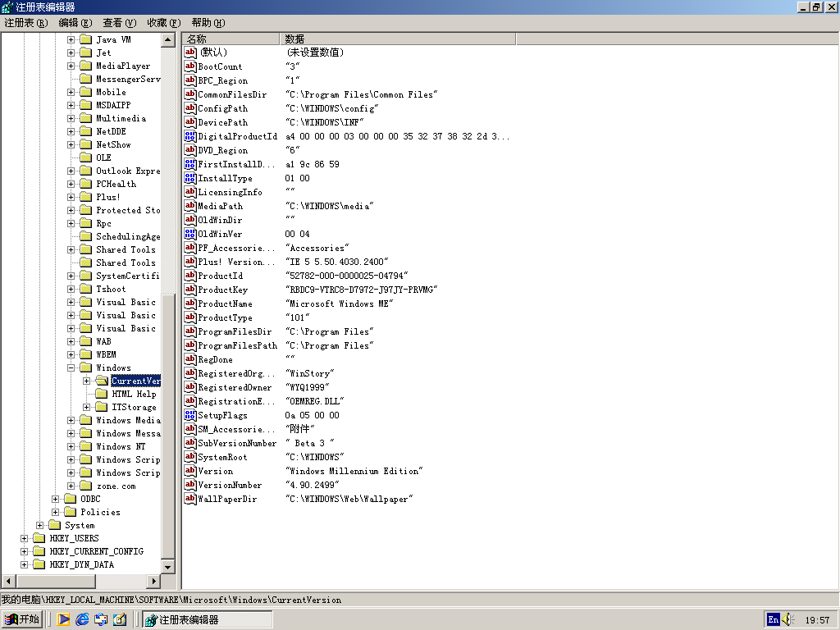Collapse the Windows key in the tree

coord(71,367)
